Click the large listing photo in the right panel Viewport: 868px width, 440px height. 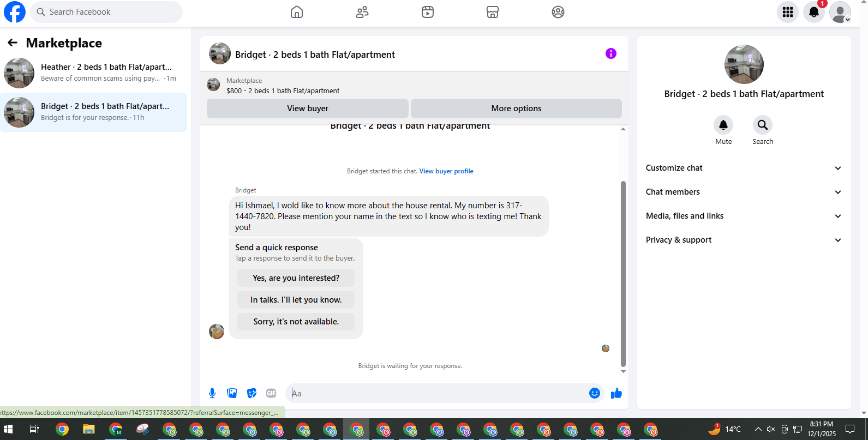tap(744, 64)
